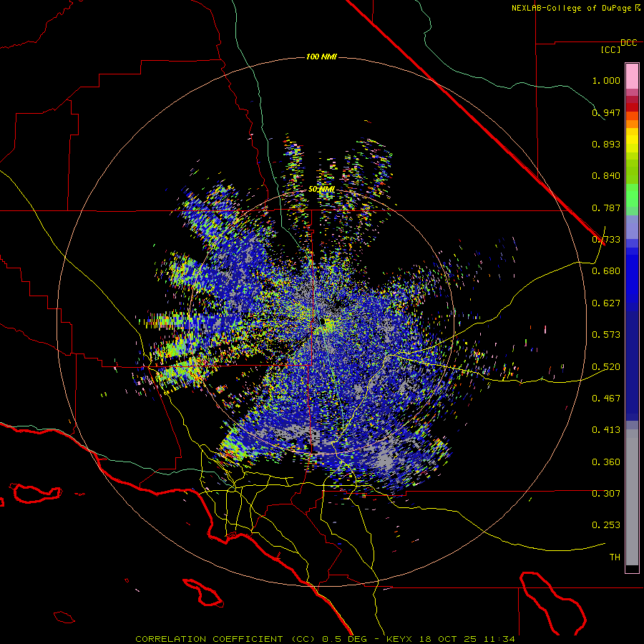Image resolution: width=644 pixels, height=644 pixels.
Task: Click the 0.840 color scale value
Action: [606, 176]
